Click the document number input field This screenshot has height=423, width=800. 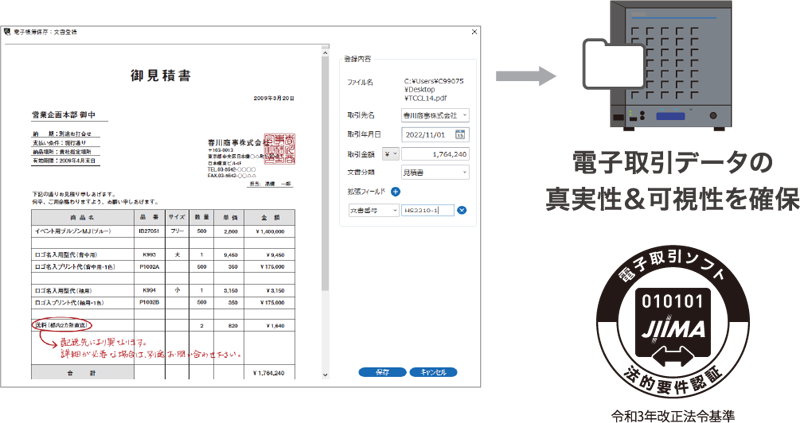[x=428, y=210]
